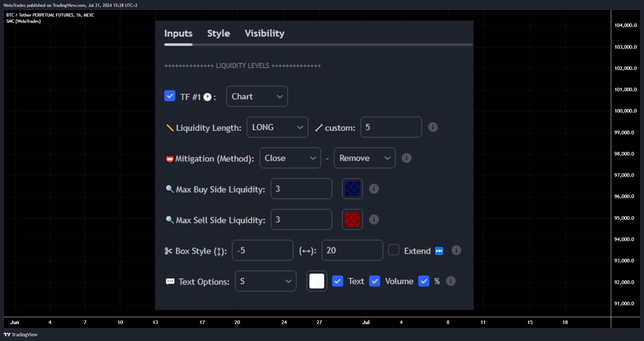This screenshot has width=644, height=341.
Task: Click the 100,000.0 price axis label
Action: (x=625, y=111)
